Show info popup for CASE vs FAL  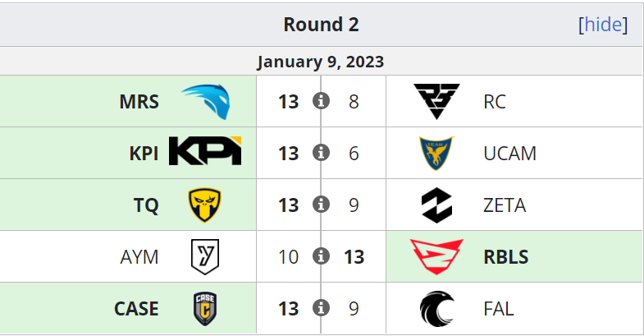[x=321, y=308]
